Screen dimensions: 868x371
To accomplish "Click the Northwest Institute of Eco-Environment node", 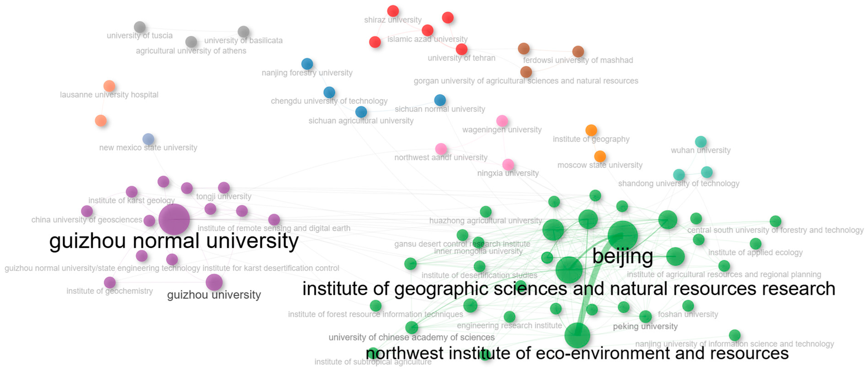I will 577,335.
